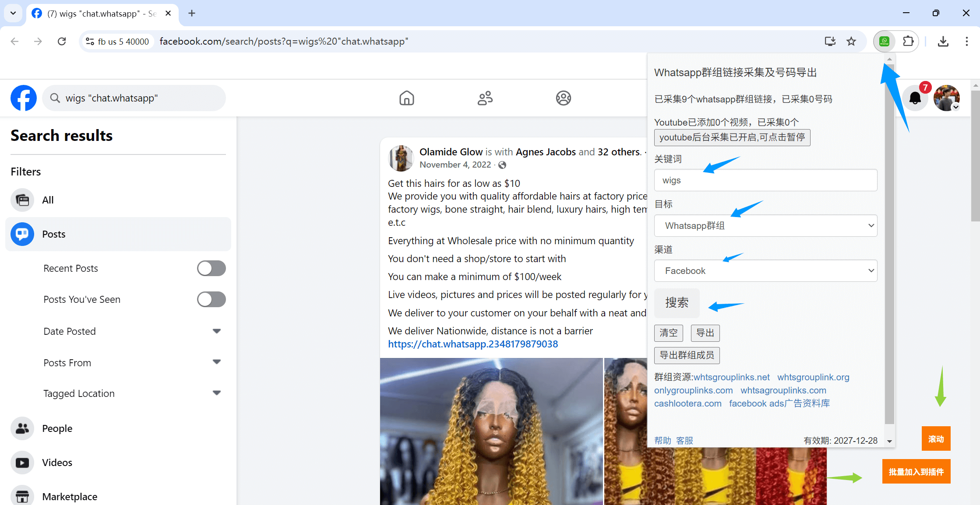Select the People filter
Screen dimensions: 980x505
tap(57, 428)
